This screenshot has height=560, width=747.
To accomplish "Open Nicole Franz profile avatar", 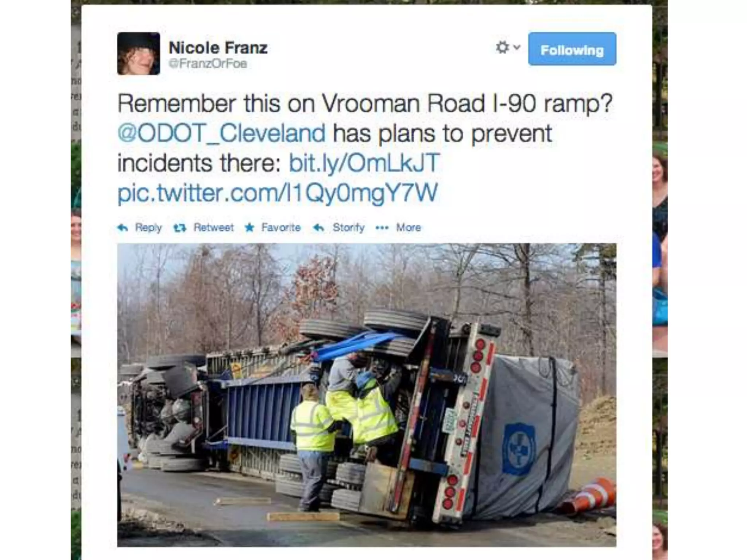I will coord(138,54).
